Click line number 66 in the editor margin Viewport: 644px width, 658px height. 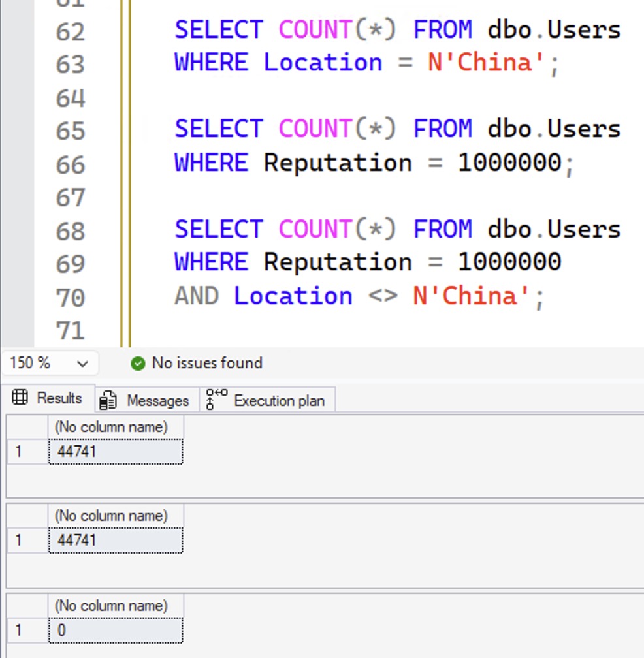tap(71, 163)
